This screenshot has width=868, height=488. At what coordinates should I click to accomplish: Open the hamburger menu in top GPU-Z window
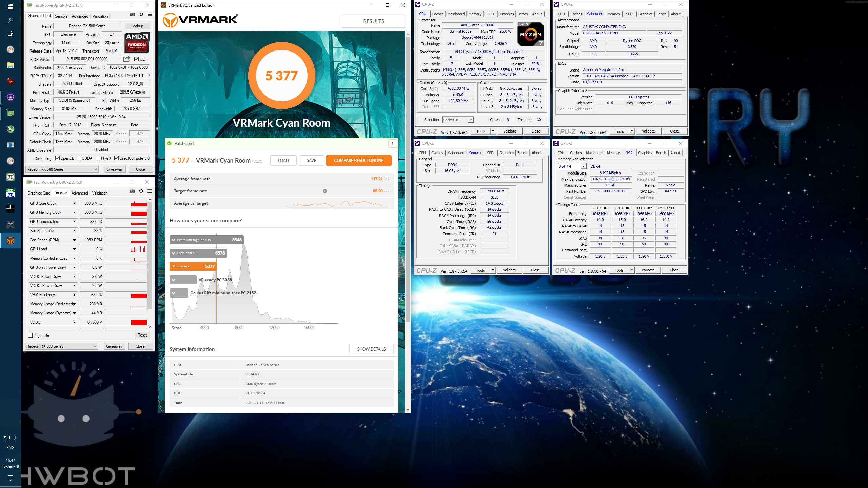[x=150, y=15]
